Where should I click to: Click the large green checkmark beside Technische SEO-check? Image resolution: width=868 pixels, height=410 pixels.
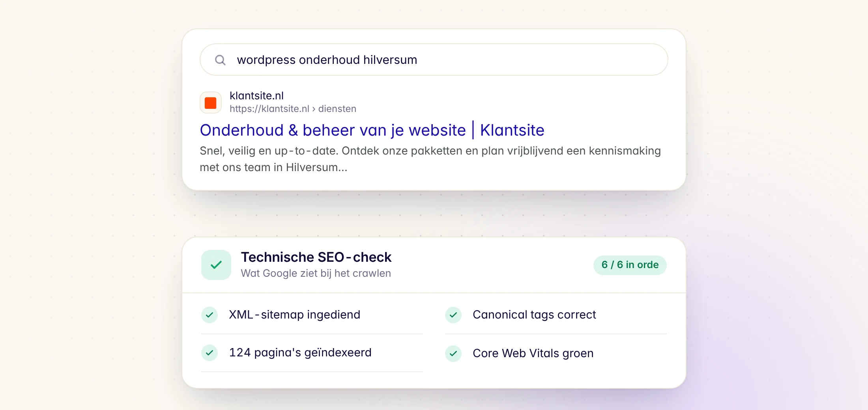216,265
